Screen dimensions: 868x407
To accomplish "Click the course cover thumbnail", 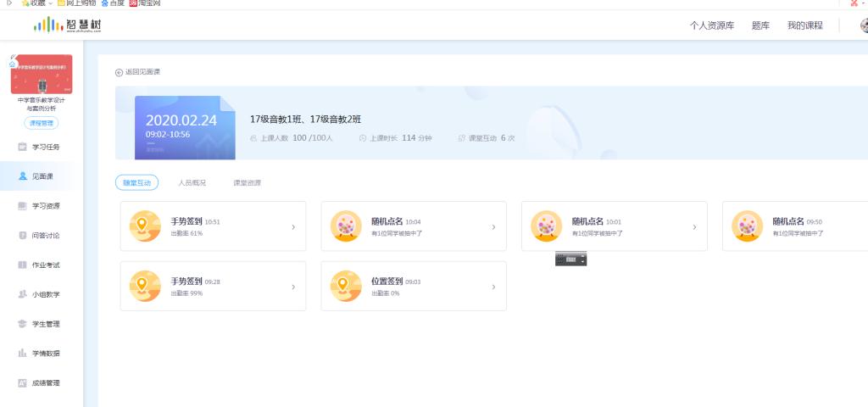I will tap(41, 75).
